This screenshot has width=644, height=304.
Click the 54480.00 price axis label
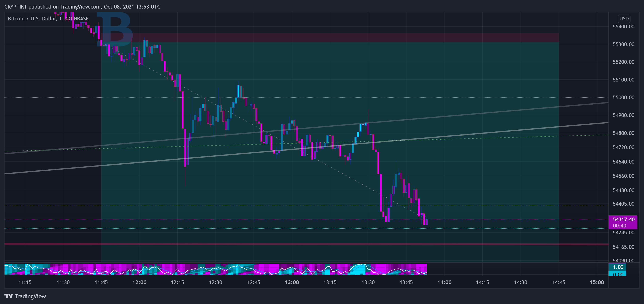[624, 190]
